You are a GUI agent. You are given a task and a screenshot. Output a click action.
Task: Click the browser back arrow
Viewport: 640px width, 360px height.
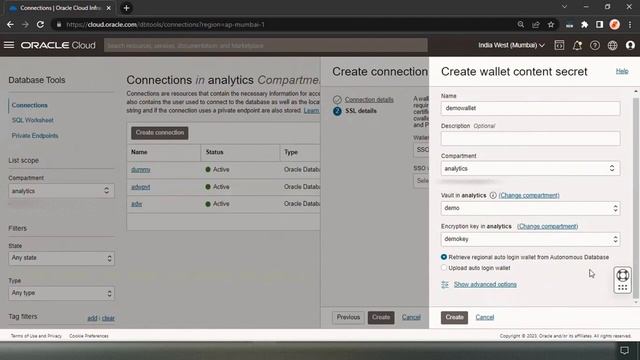[x=10, y=24]
